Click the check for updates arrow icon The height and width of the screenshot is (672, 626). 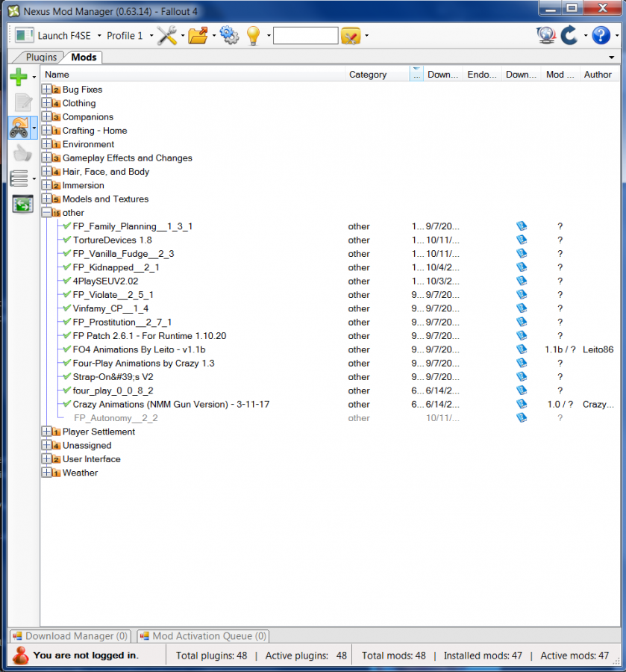click(569, 36)
